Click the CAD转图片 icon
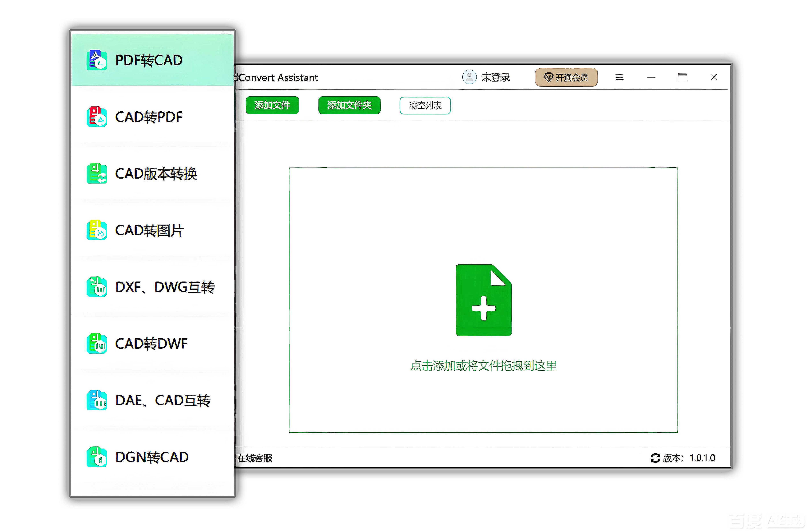This screenshot has width=808, height=532. [97, 230]
